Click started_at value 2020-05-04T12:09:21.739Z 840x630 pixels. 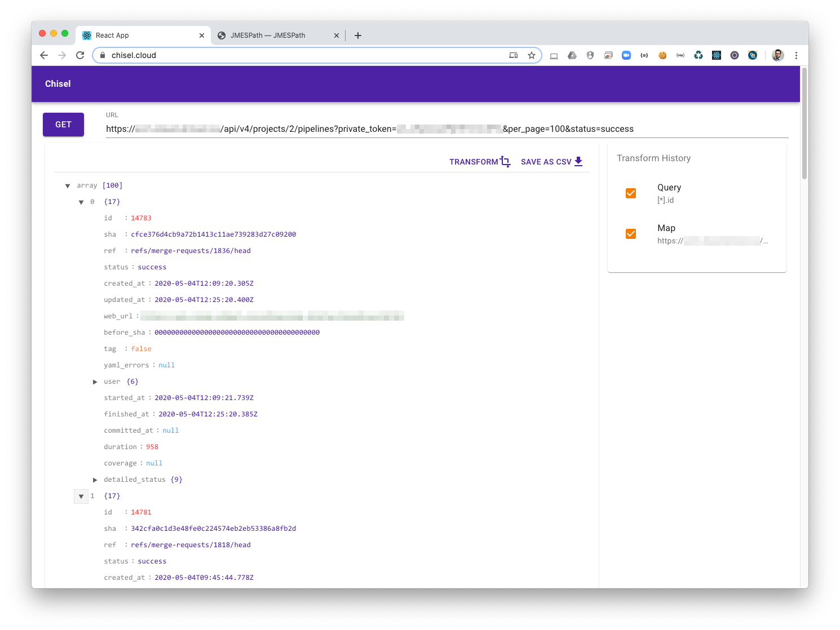click(204, 398)
